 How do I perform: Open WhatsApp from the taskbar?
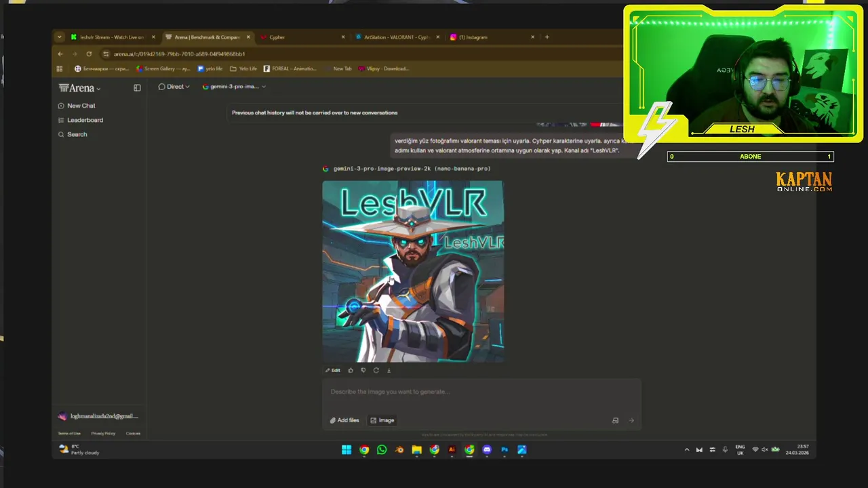pos(382,449)
